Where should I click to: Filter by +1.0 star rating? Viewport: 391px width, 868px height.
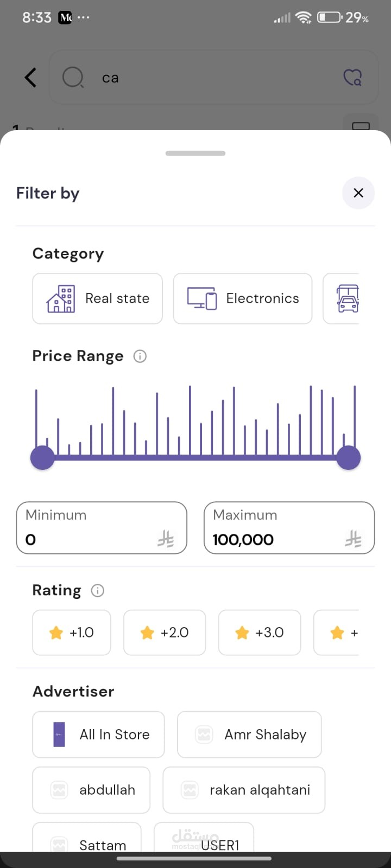[x=72, y=633]
